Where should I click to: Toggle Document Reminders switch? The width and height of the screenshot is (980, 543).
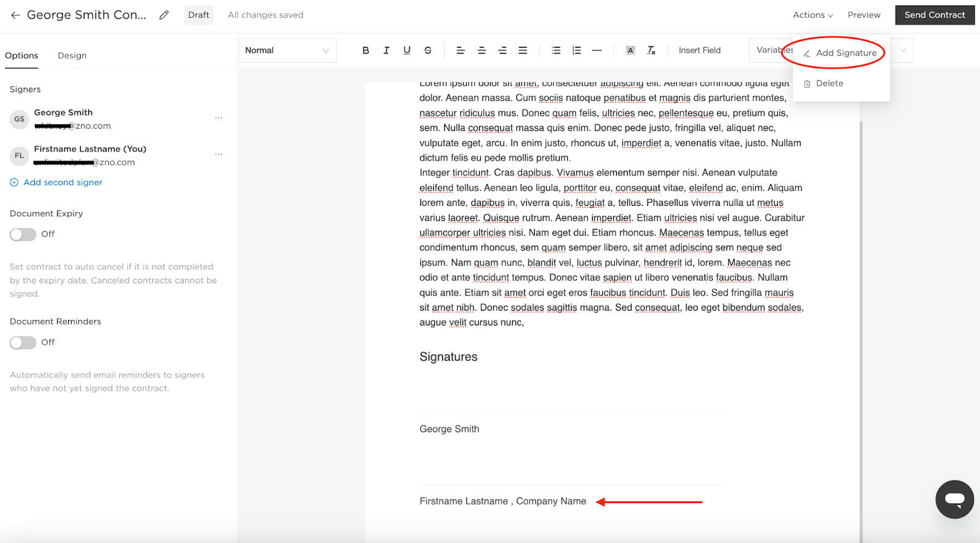(x=23, y=342)
